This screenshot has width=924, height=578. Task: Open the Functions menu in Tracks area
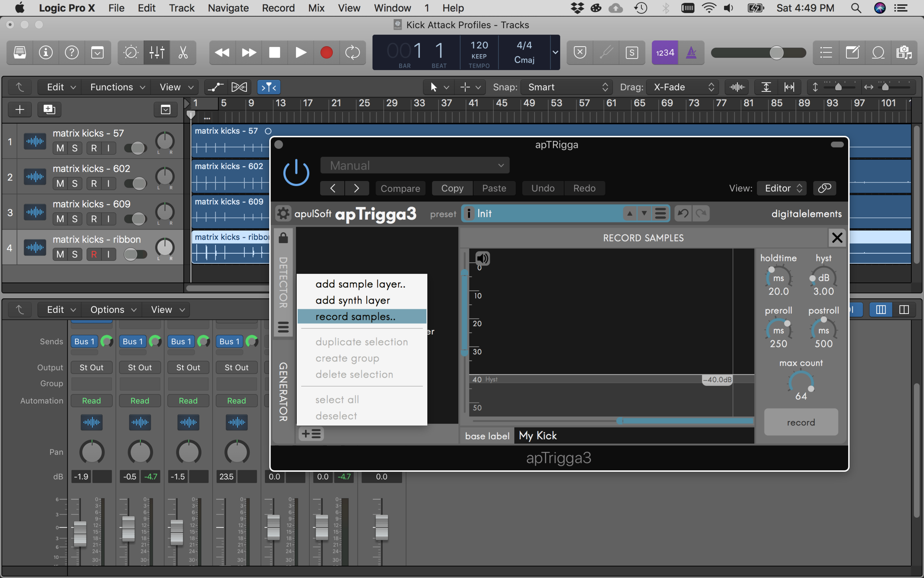point(117,87)
